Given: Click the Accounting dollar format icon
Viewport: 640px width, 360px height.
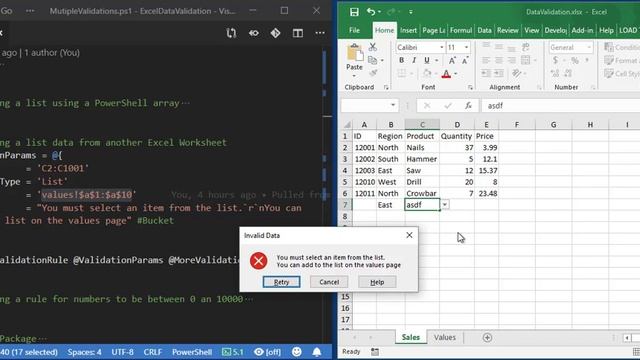Looking at the screenshot, I should coord(555,60).
